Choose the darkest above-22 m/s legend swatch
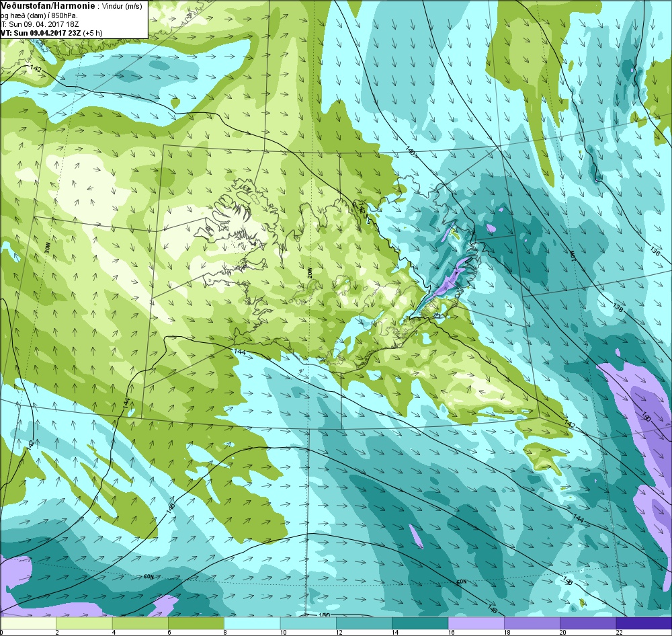Screen dimensions: 672x636 643,623
